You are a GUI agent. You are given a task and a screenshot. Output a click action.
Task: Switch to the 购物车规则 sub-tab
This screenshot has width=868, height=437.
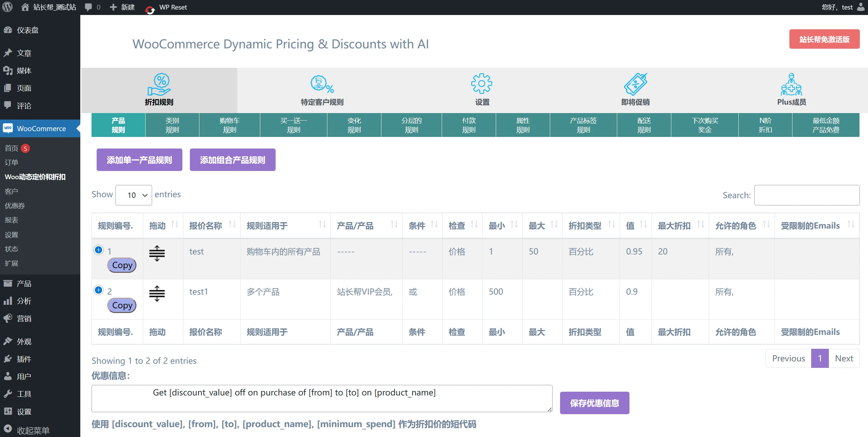pyautogui.click(x=229, y=125)
